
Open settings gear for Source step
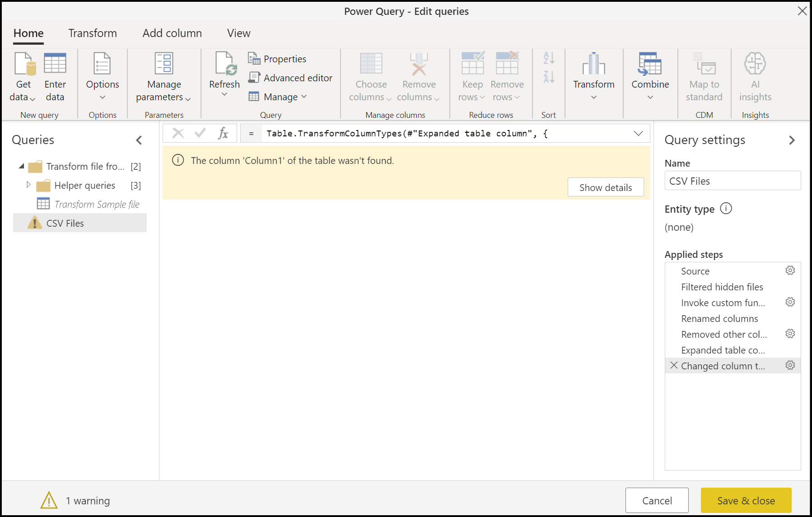790,270
